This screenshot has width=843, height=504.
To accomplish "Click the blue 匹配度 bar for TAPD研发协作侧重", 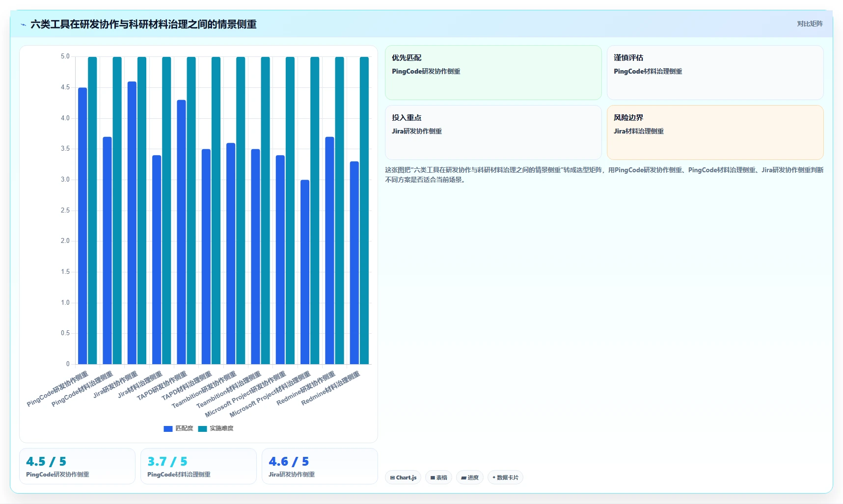I will 181,232.
